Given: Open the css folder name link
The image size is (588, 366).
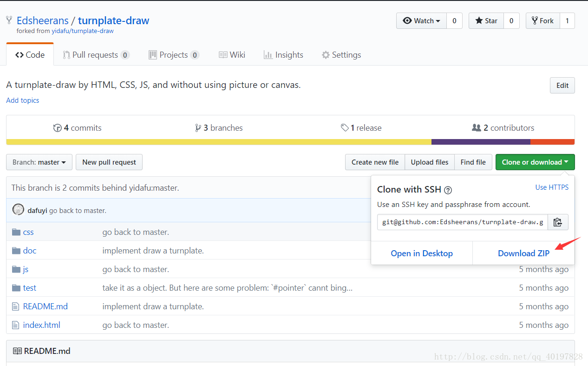Looking at the screenshot, I should point(28,232).
